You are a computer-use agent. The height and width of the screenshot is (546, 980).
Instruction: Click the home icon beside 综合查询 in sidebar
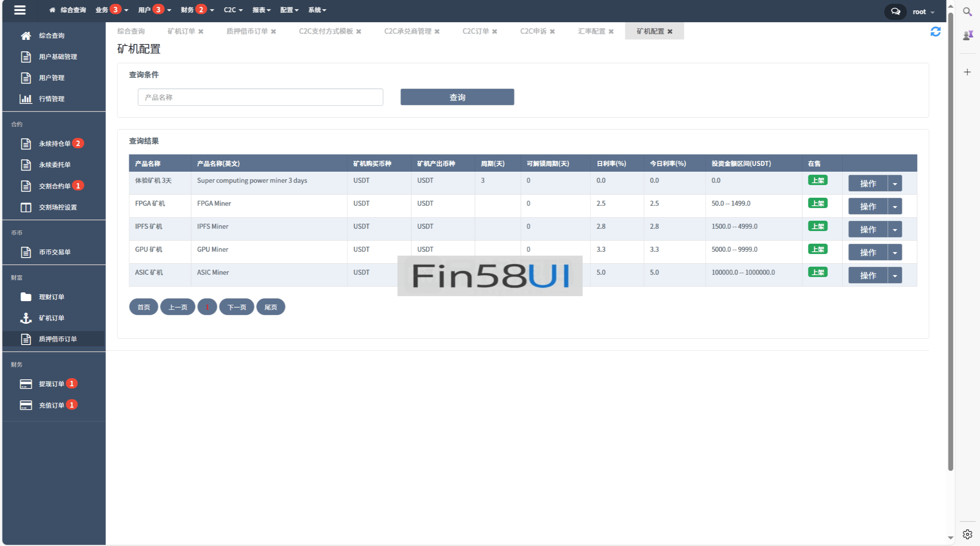[x=26, y=36]
